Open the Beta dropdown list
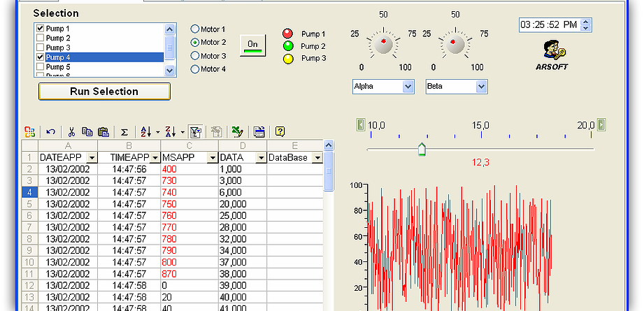Image resolution: width=644 pixels, height=311 pixels. 481,87
